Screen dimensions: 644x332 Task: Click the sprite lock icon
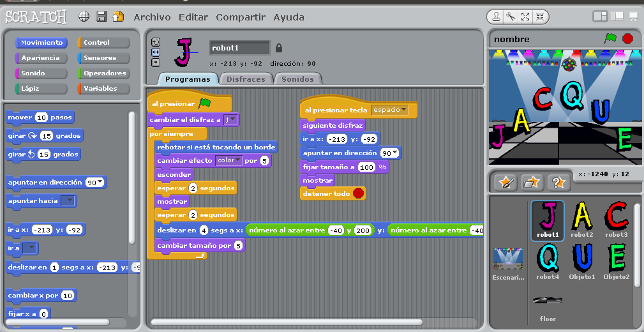point(279,48)
